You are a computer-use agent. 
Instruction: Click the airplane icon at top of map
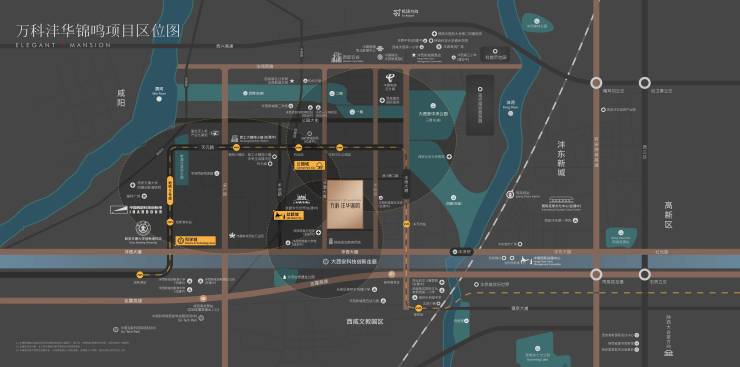click(x=396, y=12)
